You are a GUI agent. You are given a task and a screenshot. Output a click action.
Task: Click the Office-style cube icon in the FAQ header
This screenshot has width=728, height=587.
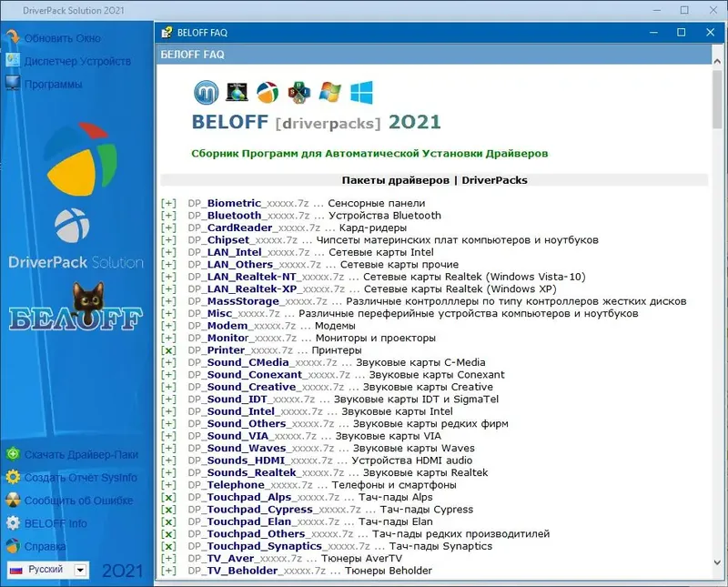coord(299,92)
